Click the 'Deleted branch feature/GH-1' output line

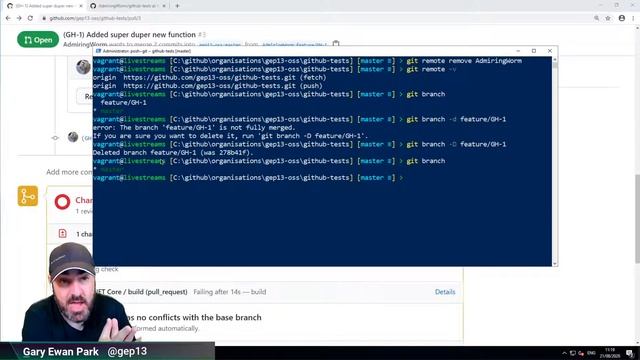pyautogui.click(x=173, y=153)
